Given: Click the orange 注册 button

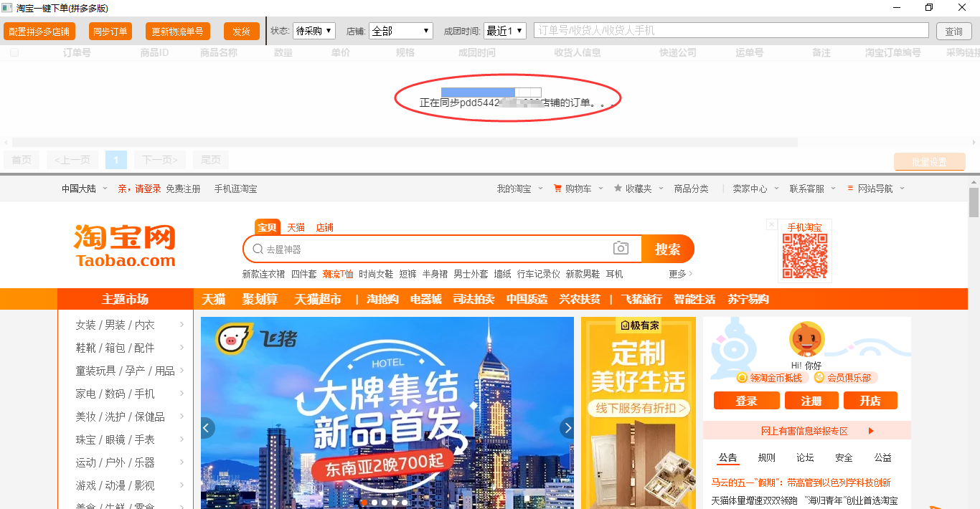Looking at the screenshot, I should pyautogui.click(x=812, y=401).
